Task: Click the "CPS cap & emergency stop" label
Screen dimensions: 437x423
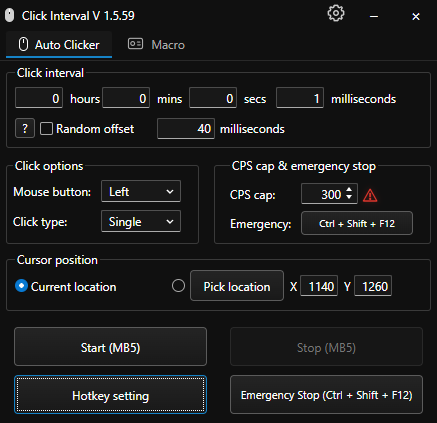Action: click(304, 166)
